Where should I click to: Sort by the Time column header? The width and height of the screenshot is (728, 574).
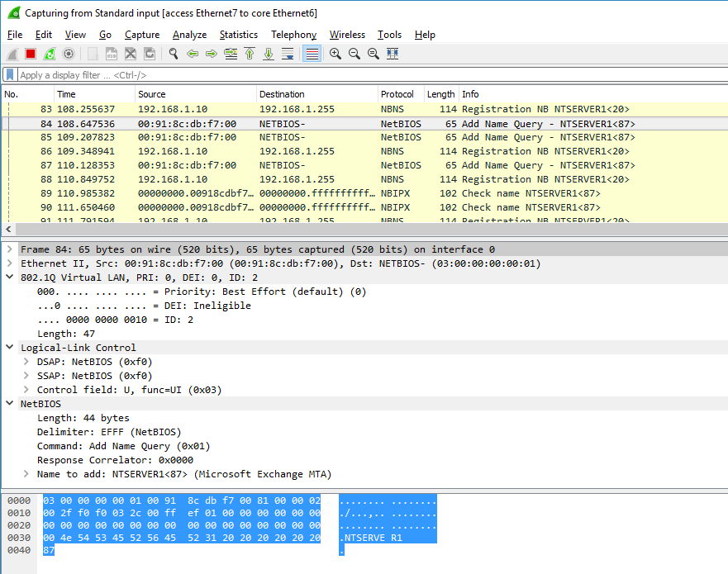click(x=95, y=94)
